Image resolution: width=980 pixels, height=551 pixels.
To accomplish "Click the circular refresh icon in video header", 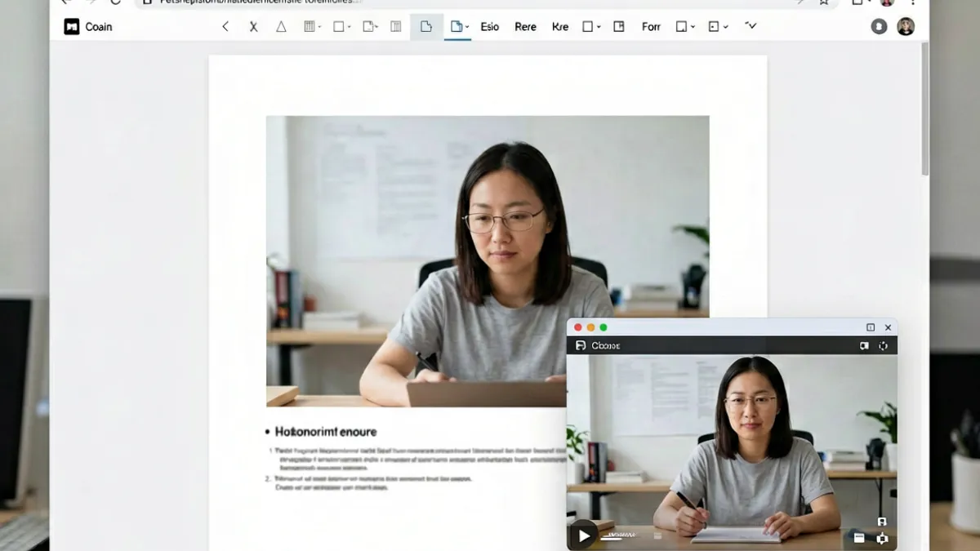I will pyautogui.click(x=883, y=346).
